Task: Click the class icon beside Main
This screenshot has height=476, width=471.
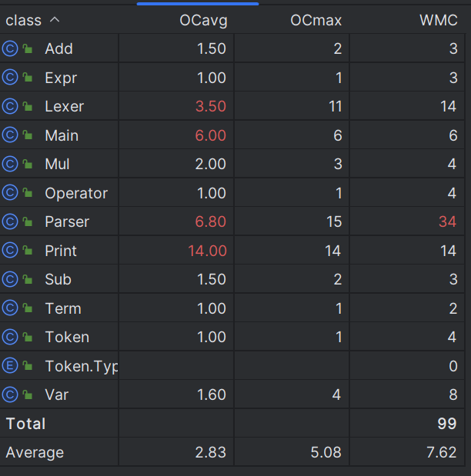Action: coord(10,135)
